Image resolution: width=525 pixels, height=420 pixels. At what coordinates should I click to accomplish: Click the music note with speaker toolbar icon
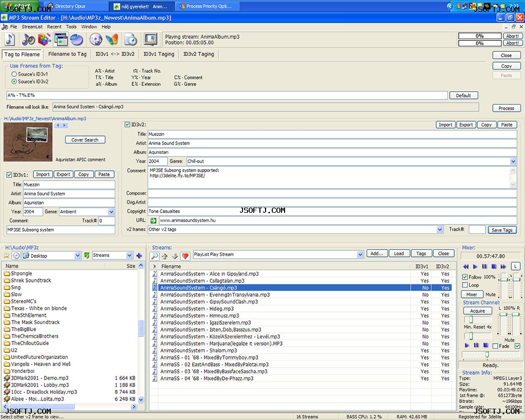pos(28,39)
